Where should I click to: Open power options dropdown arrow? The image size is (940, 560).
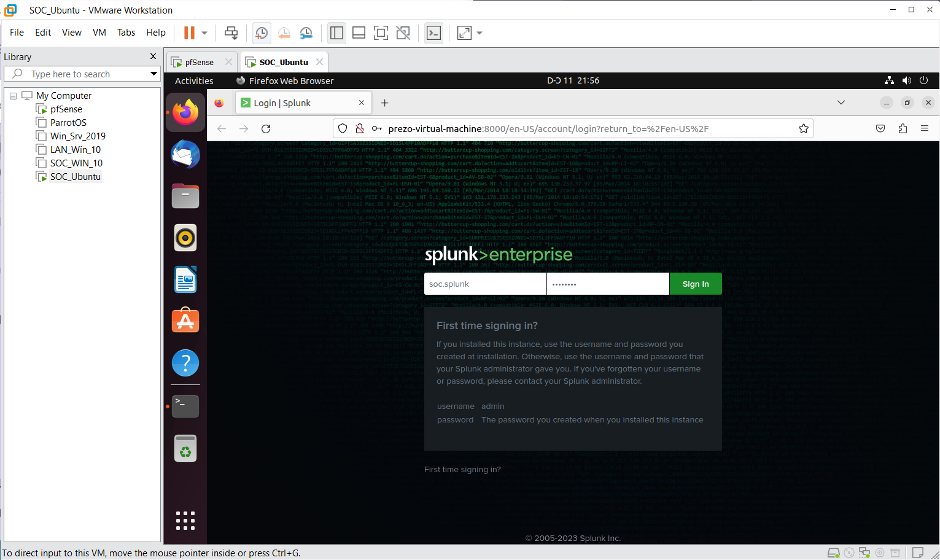tap(204, 33)
